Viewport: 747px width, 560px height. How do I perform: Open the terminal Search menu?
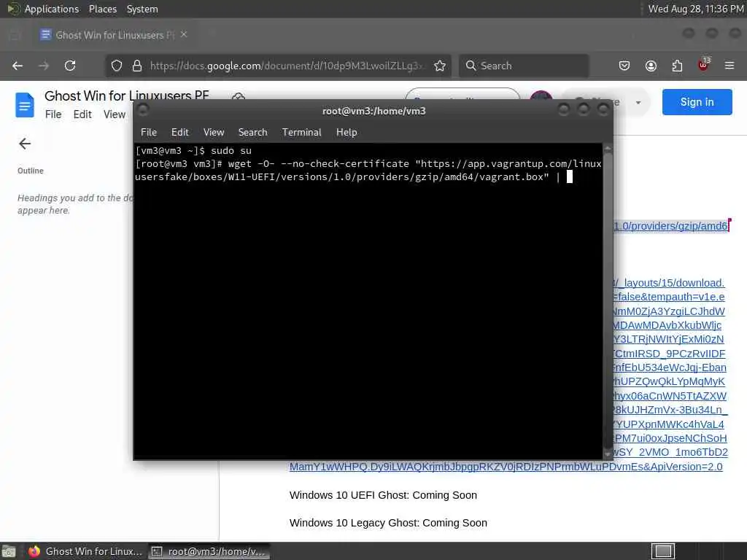coord(253,133)
